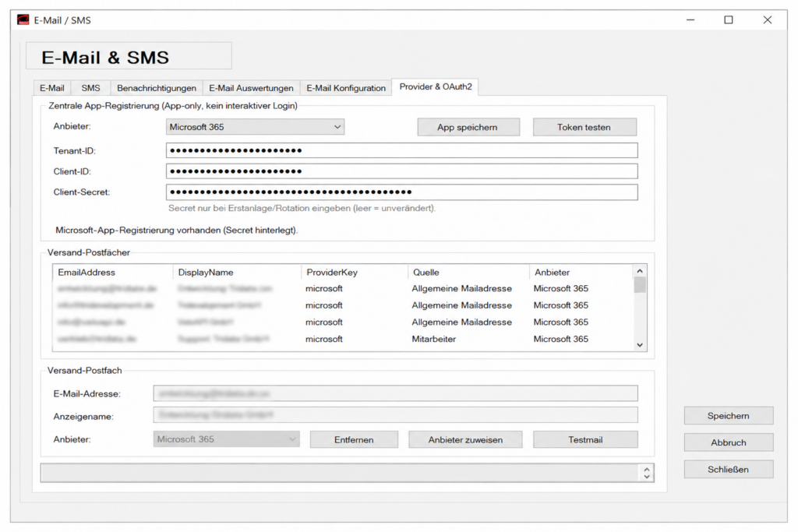Click the Speichern button
Screen dimensions: 798x532
(x=729, y=415)
